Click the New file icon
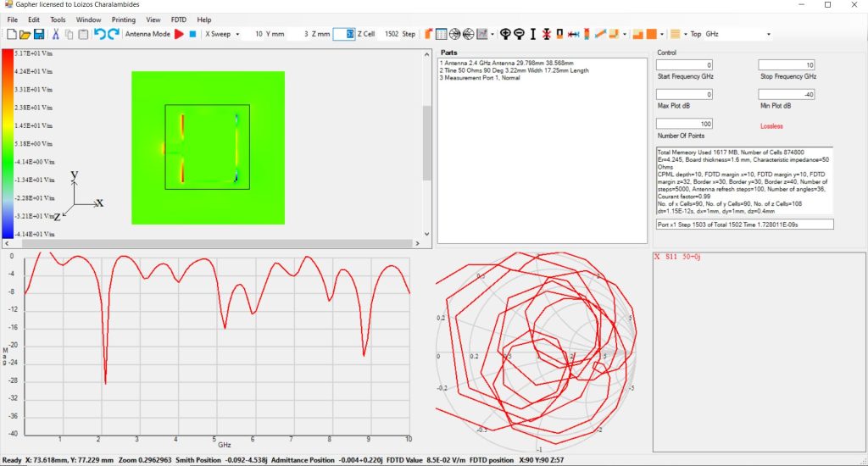 click(11, 34)
